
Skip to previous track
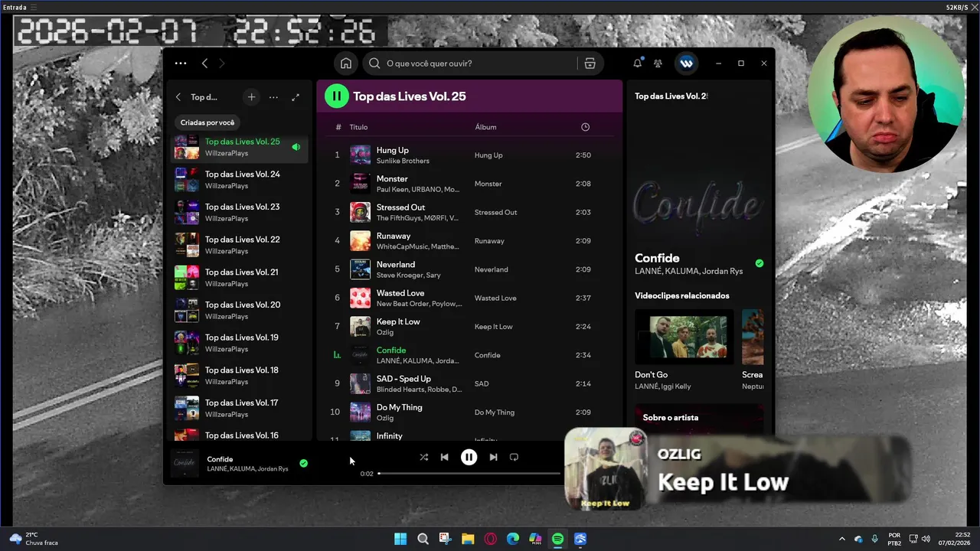pos(444,457)
